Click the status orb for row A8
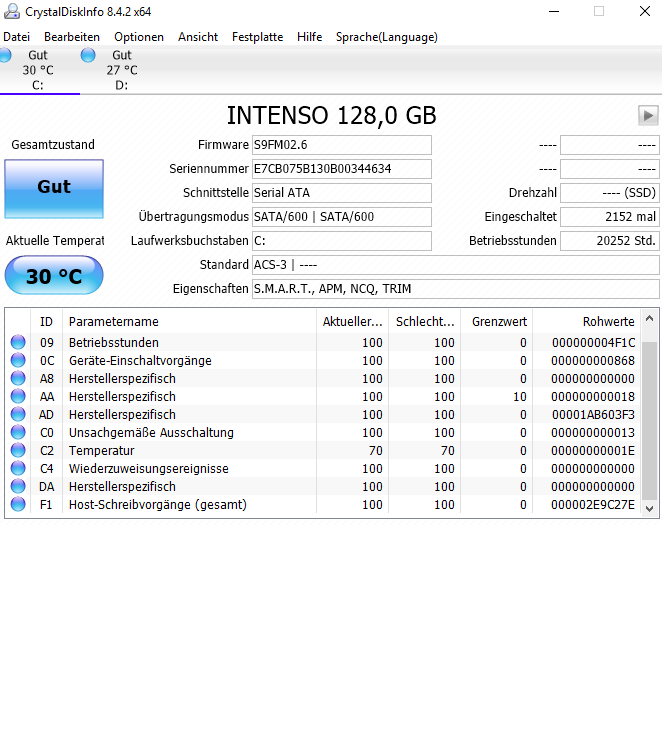 [18, 378]
